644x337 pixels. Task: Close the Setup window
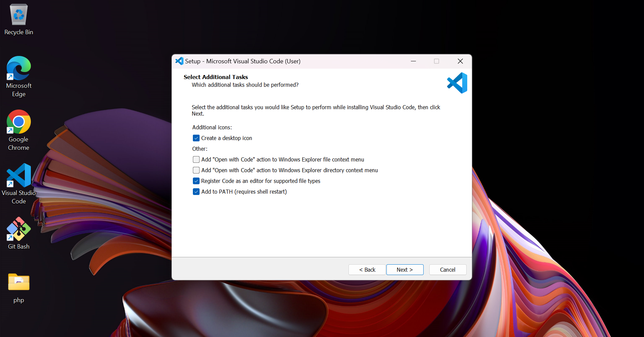click(460, 61)
